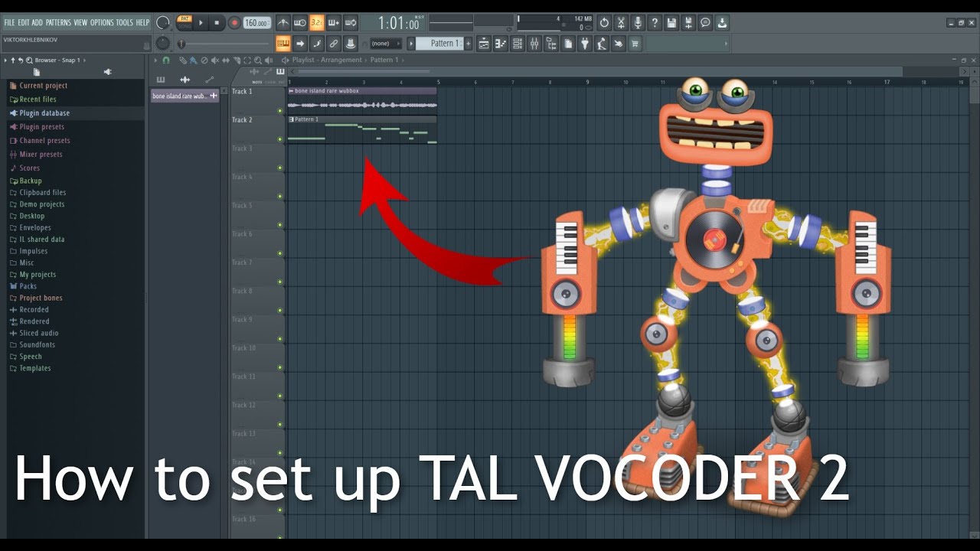Toggle the overdub/blend recording button

click(x=333, y=23)
